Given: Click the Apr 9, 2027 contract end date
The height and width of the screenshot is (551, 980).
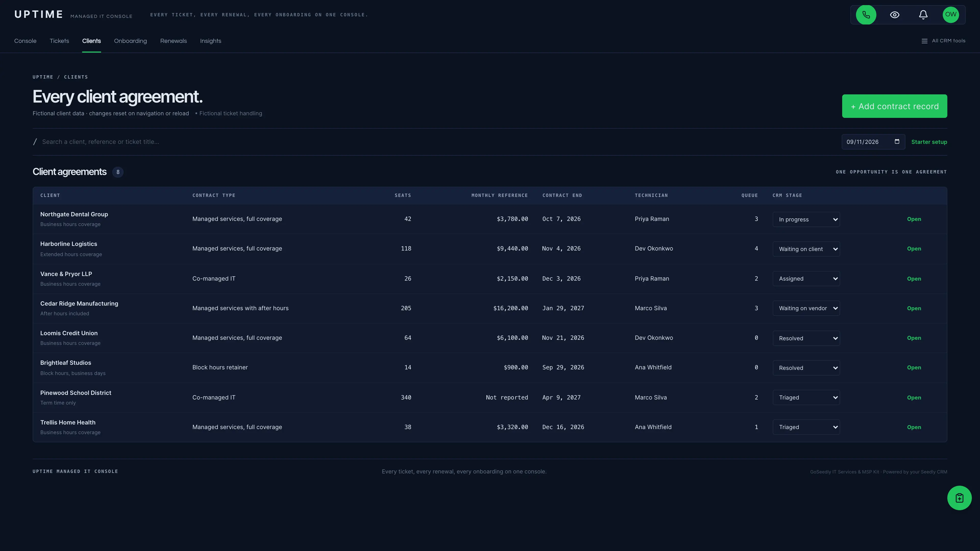Looking at the screenshot, I should click(561, 398).
